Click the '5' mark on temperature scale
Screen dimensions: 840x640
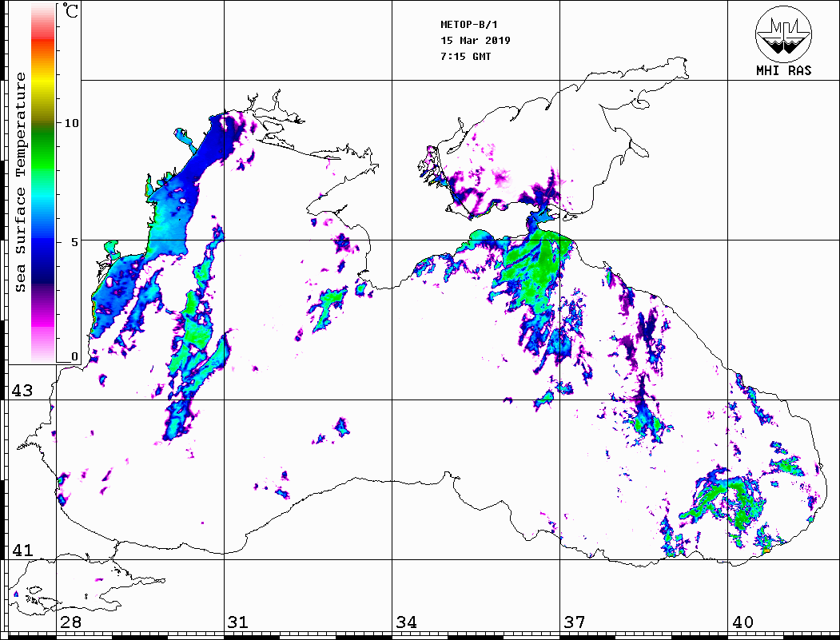tap(74, 242)
